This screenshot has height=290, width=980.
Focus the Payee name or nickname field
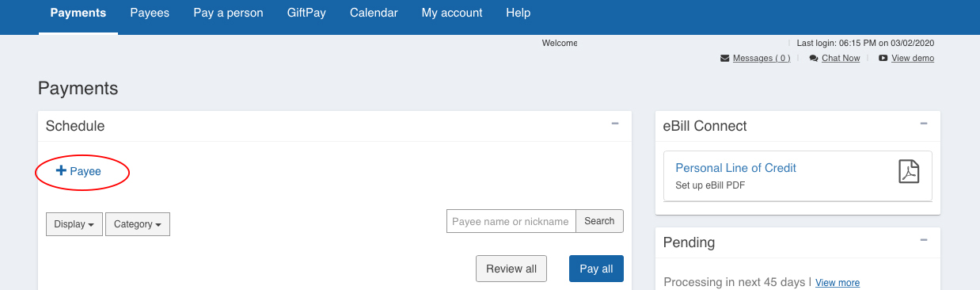(x=511, y=221)
